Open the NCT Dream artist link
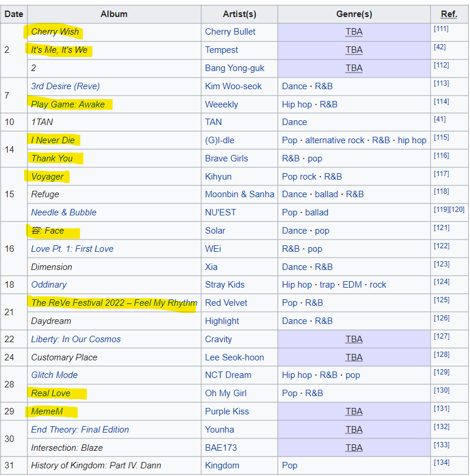This screenshot has width=470, height=476. [x=228, y=376]
